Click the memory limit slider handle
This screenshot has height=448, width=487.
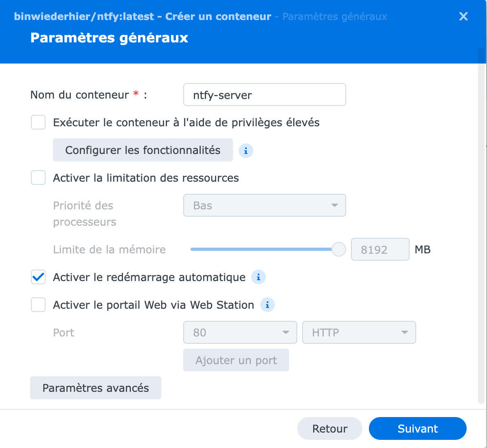tap(338, 249)
